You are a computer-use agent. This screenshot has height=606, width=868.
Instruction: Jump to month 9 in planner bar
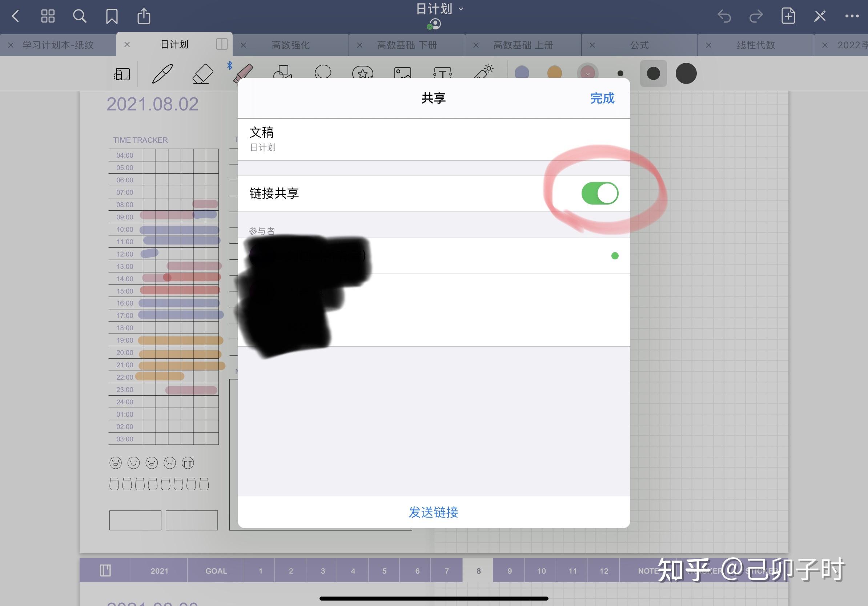coord(510,571)
